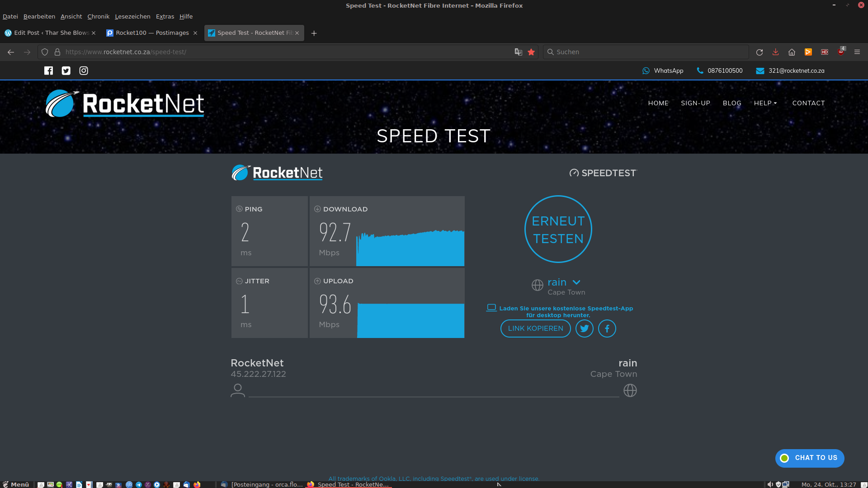Click the LINK KOPIEREN button
Viewport: 868px width, 488px height.
point(536,328)
